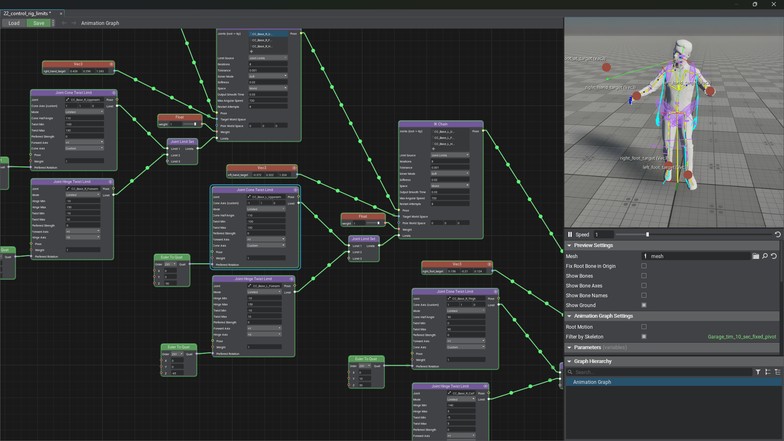Viewport: 784px width, 441px height.
Task: Disable the Show Ground checkbox
Action: pos(644,305)
